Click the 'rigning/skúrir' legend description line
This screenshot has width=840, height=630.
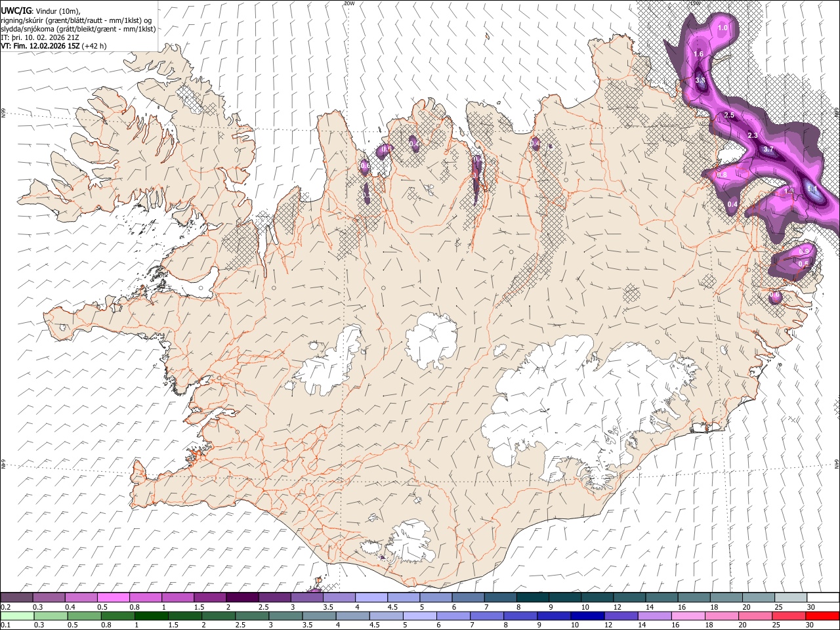(x=76, y=20)
